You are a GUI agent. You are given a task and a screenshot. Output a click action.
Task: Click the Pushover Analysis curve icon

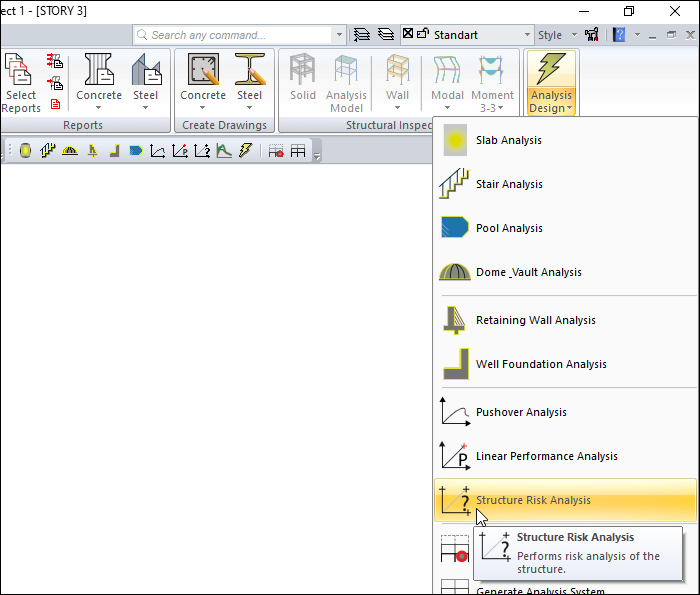pyautogui.click(x=455, y=412)
